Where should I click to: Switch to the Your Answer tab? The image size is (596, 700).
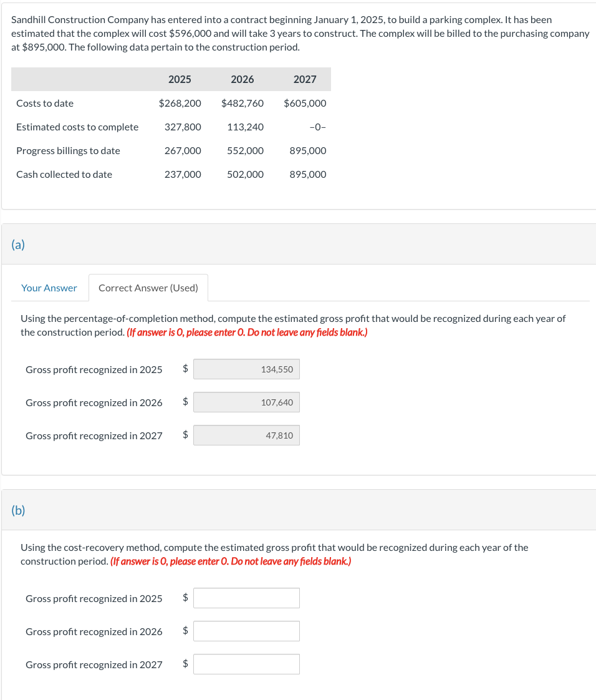[x=49, y=288]
